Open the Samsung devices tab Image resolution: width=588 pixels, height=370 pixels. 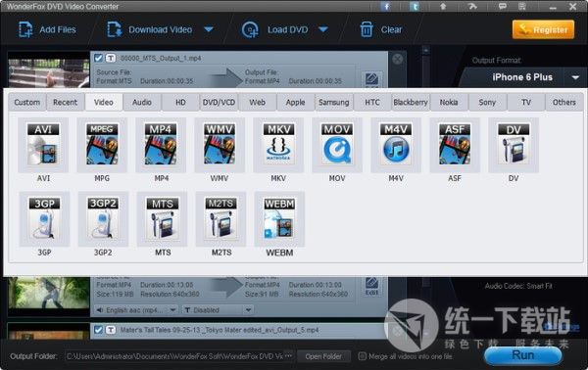(334, 102)
